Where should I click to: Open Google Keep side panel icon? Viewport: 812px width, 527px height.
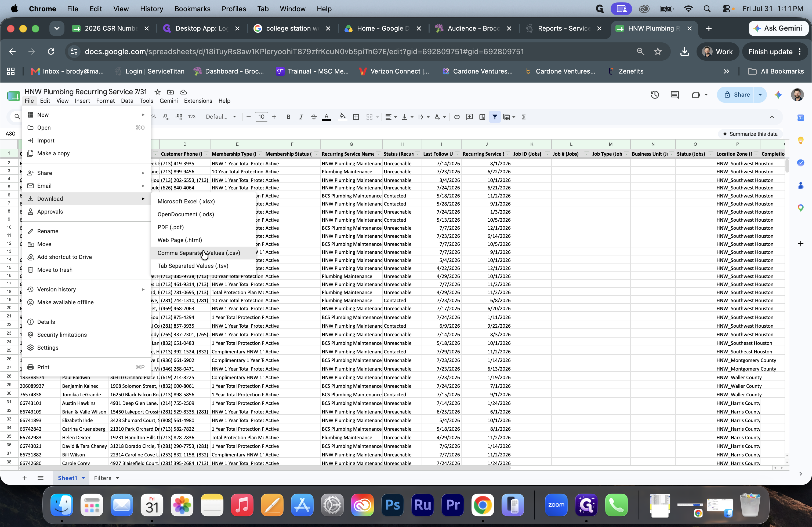click(x=800, y=140)
